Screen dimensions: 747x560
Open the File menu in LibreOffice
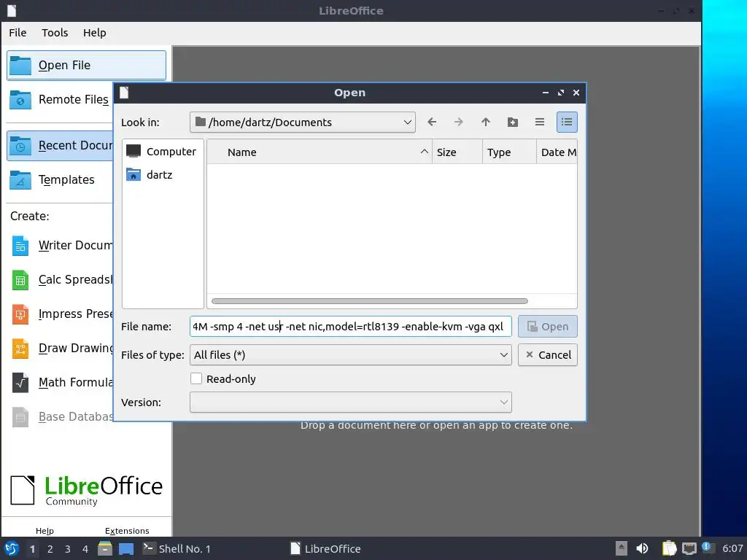click(18, 33)
